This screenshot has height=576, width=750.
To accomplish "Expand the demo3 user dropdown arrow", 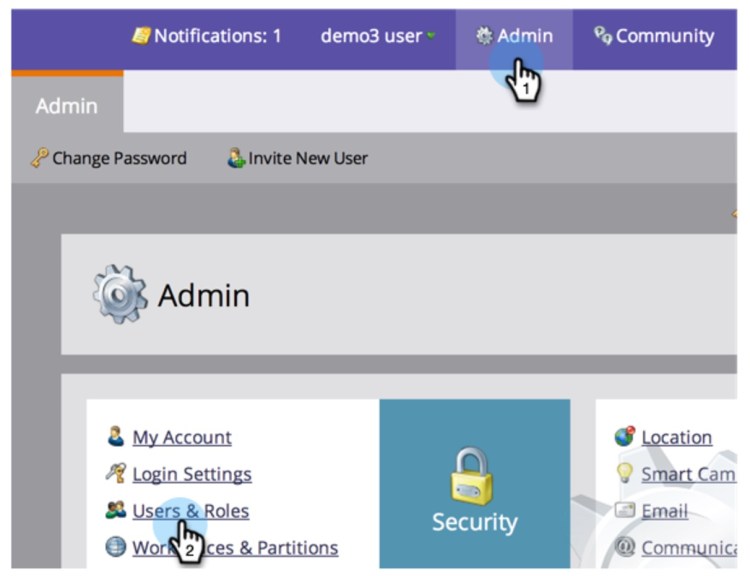I will tap(431, 37).
